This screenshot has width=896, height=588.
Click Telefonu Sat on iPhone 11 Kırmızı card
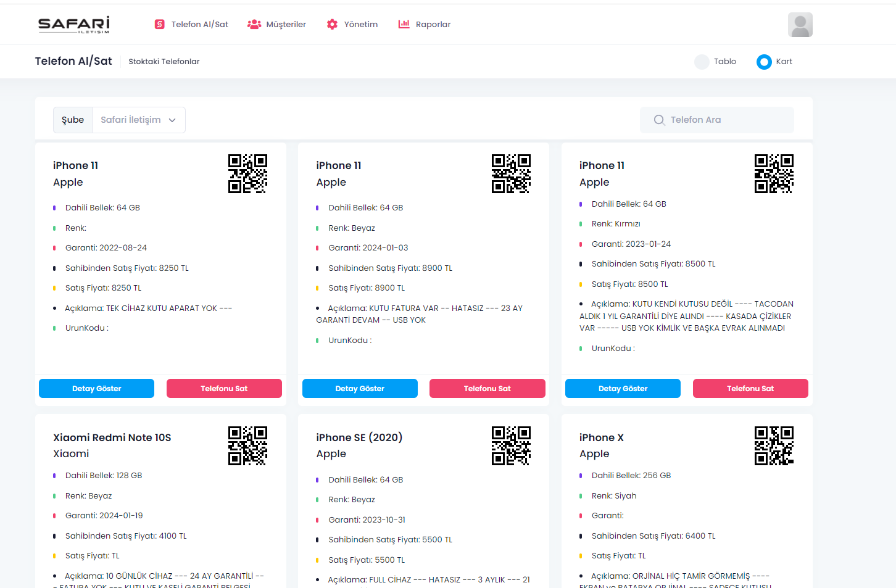click(750, 388)
